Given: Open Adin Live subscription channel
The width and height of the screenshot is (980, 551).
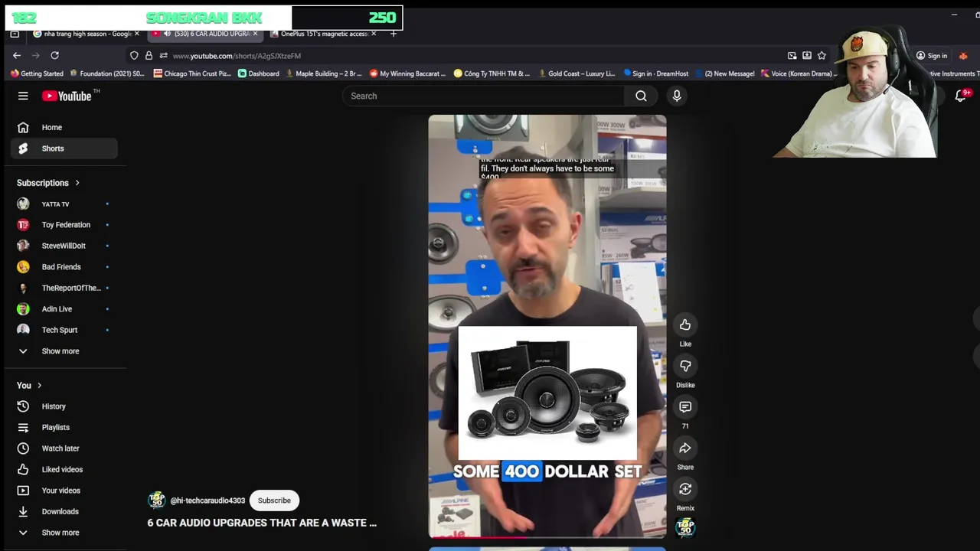Looking at the screenshot, I should tap(64, 309).
